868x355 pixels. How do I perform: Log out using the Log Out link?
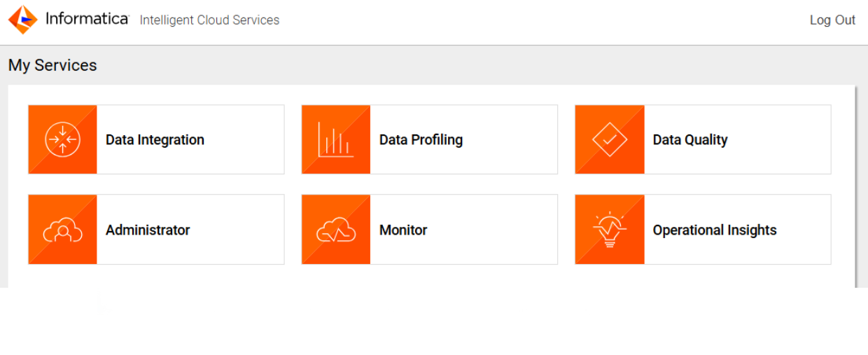tap(832, 20)
